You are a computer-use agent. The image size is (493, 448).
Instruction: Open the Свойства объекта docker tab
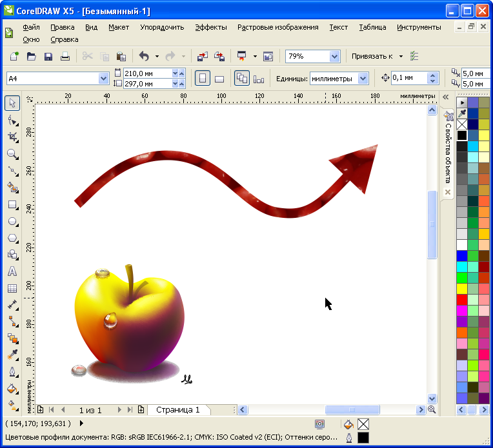448,148
